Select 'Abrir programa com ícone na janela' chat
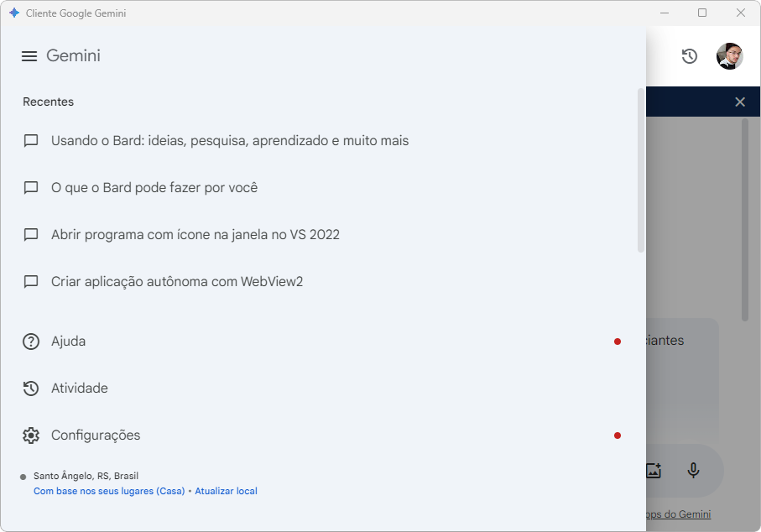Image resolution: width=761 pixels, height=532 pixels. 195,235
